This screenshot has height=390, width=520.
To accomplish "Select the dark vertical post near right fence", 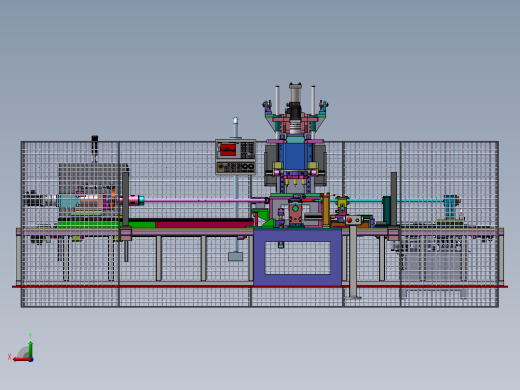I will (x=394, y=199).
